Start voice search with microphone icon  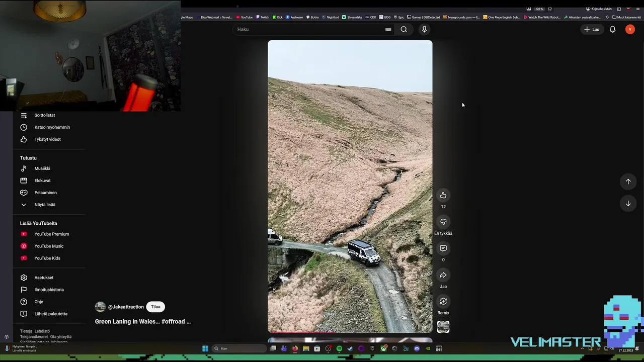click(424, 29)
